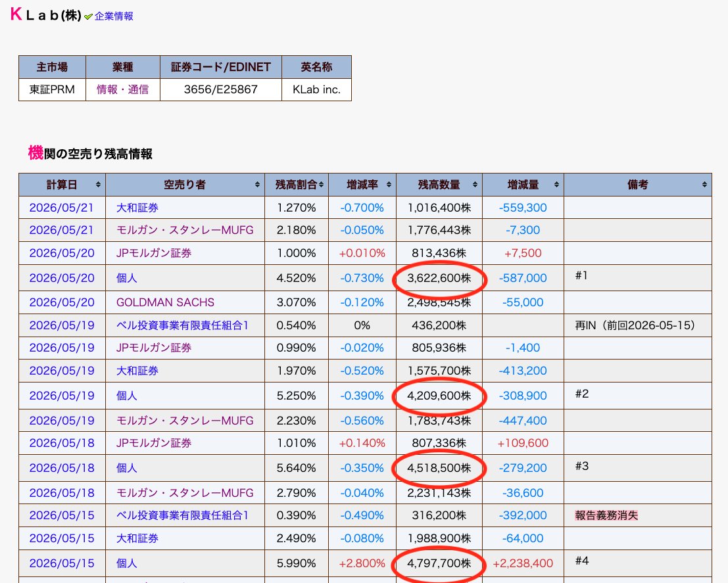Select the KLab inc. English name cell

tap(316, 89)
